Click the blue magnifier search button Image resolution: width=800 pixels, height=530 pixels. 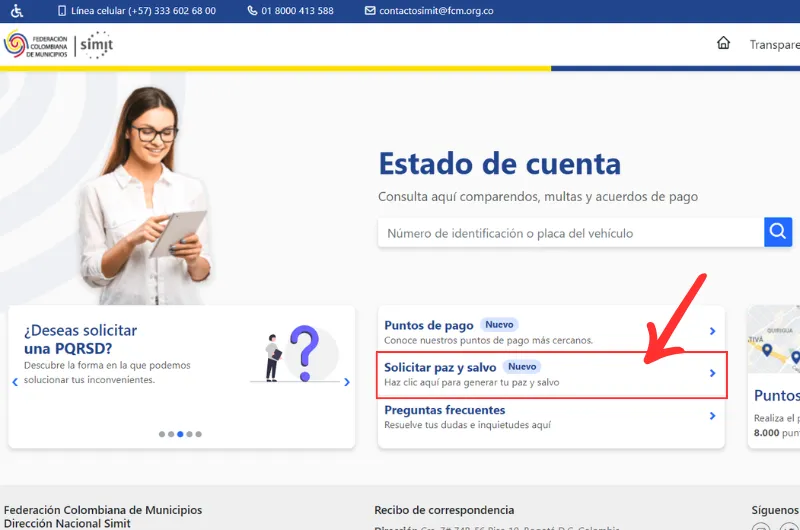tap(778, 232)
